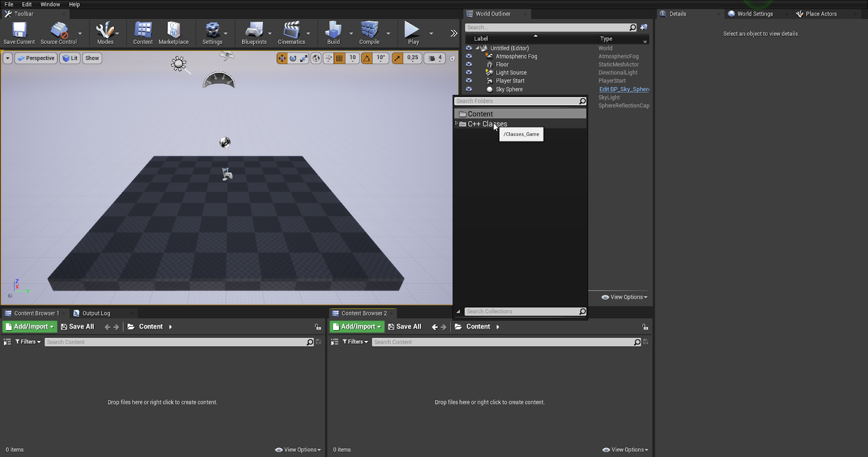Toggle surface snapping in viewport

(328, 58)
